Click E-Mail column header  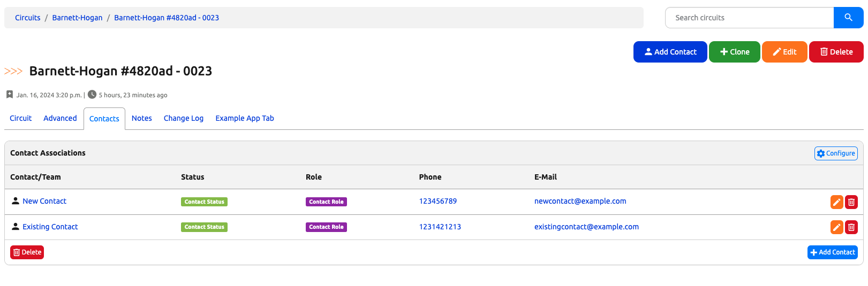[x=546, y=177]
